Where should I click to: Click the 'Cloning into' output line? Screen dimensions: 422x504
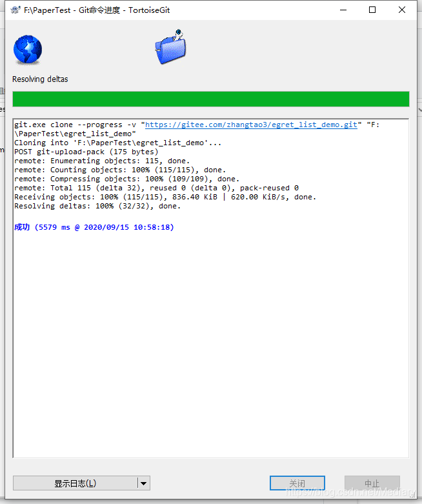click(x=117, y=143)
